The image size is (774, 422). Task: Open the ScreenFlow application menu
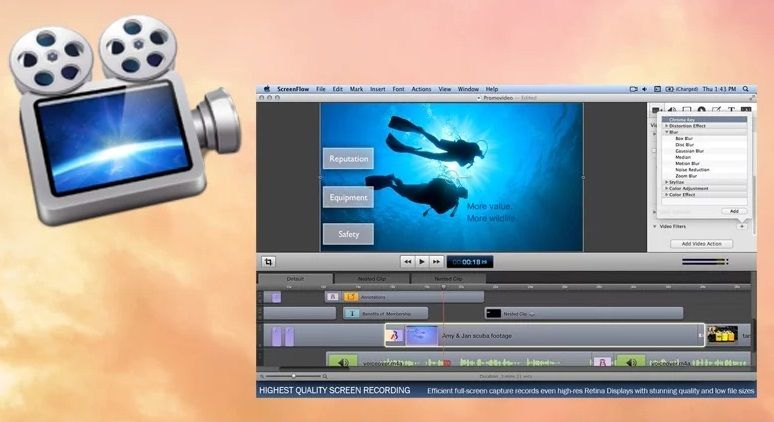293,89
